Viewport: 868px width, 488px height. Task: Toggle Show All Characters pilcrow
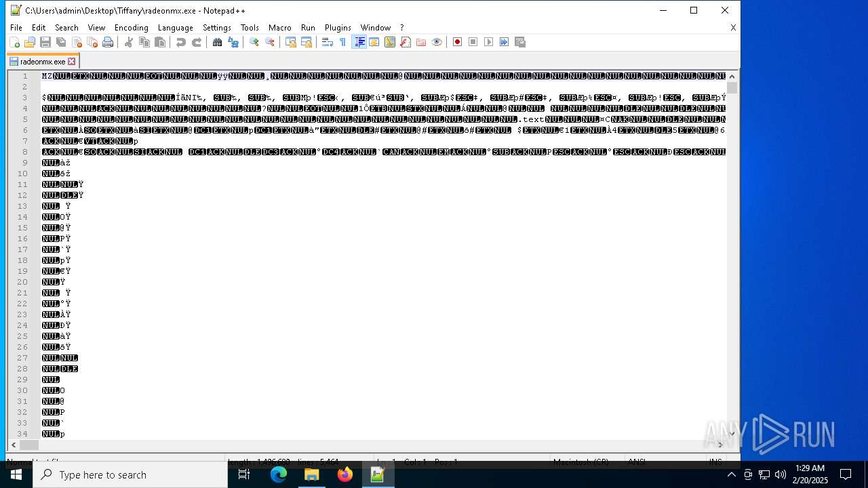tap(343, 42)
